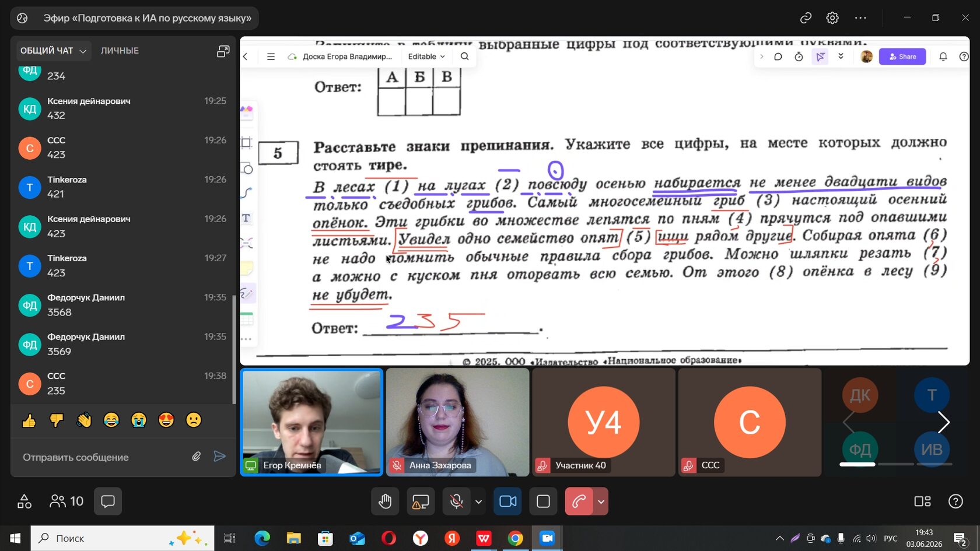Click the whiteboard user avatar

[x=867, y=57]
